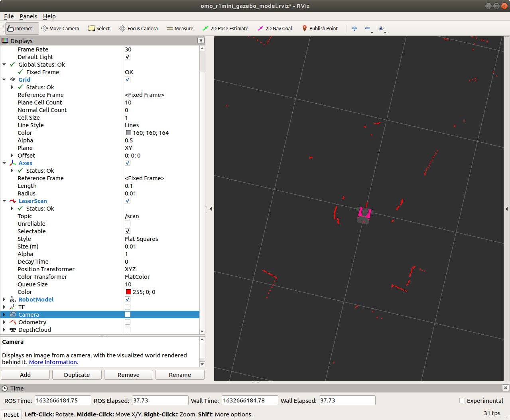Click the Grid display icon
510x420 pixels.
[x=13, y=79]
